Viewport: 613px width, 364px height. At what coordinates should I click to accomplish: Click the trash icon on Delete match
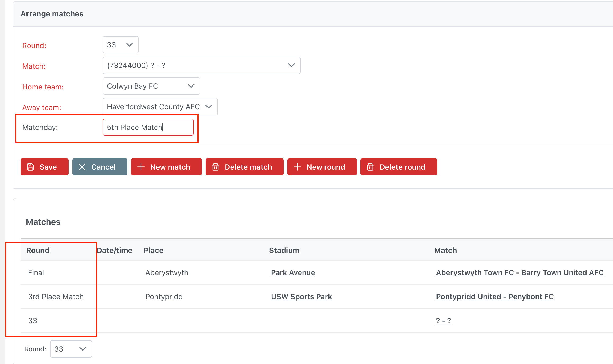coord(215,167)
